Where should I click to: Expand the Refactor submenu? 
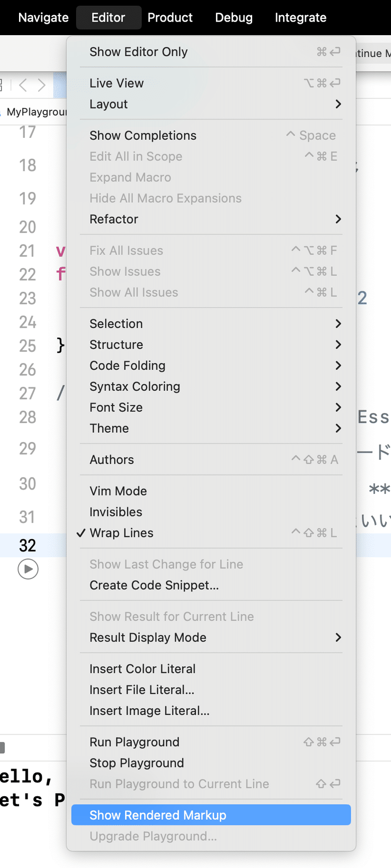211,219
